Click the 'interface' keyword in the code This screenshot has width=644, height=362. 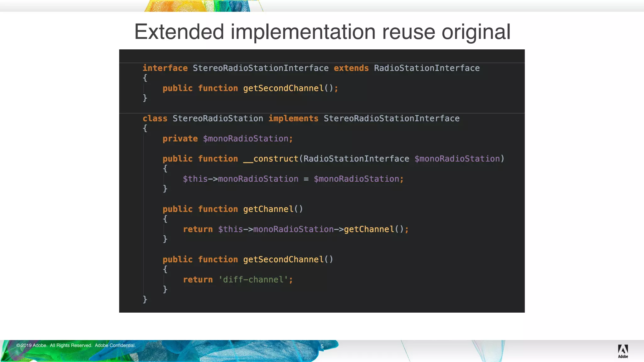165,68
